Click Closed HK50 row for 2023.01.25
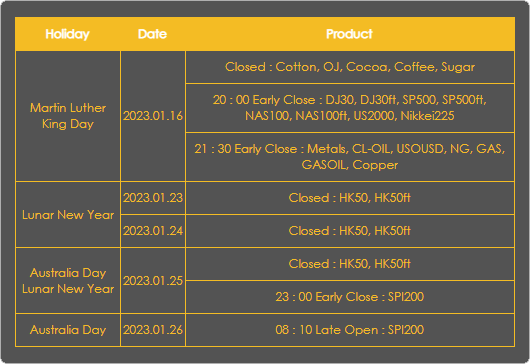This screenshot has width=530, height=364. 350,264
